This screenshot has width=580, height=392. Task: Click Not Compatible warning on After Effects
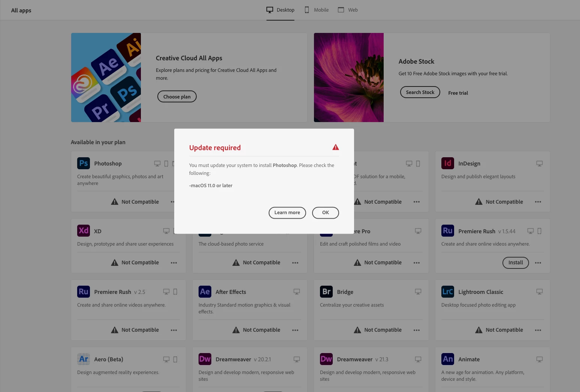[256, 330]
